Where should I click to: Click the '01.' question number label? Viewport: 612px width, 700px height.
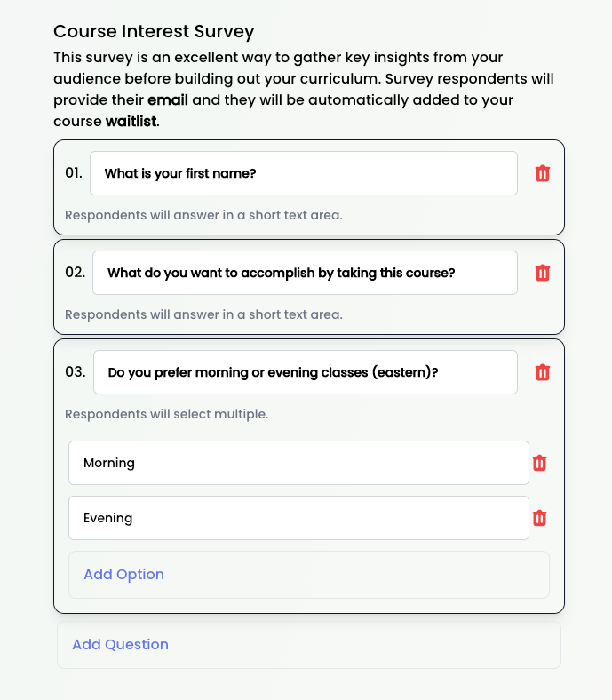pos(74,173)
